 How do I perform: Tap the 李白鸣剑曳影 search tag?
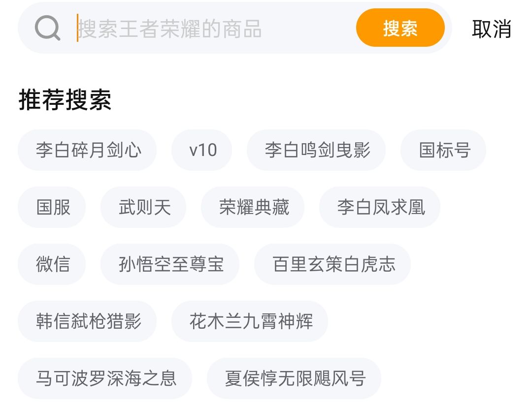(x=316, y=150)
